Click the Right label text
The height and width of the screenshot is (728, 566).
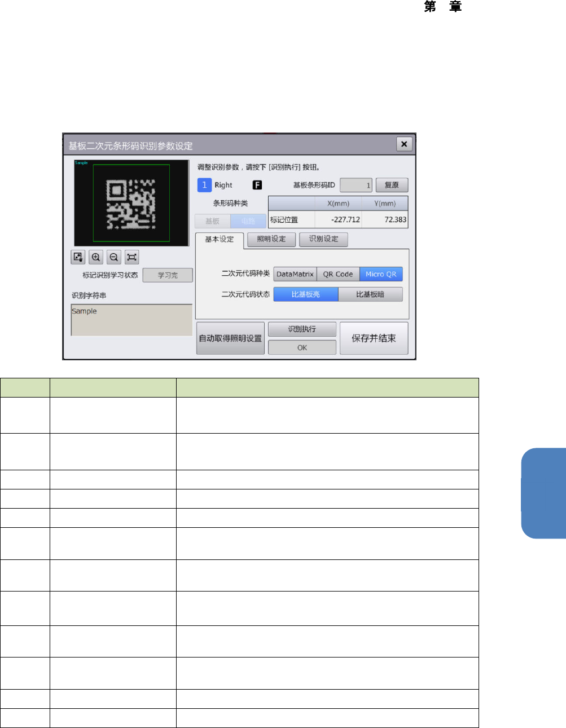[x=223, y=185]
